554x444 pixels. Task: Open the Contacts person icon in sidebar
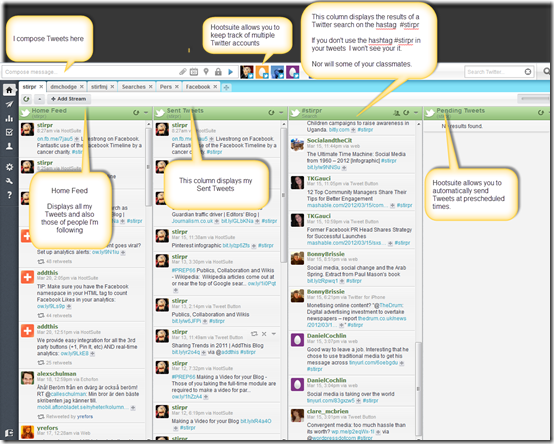pos(9,146)
